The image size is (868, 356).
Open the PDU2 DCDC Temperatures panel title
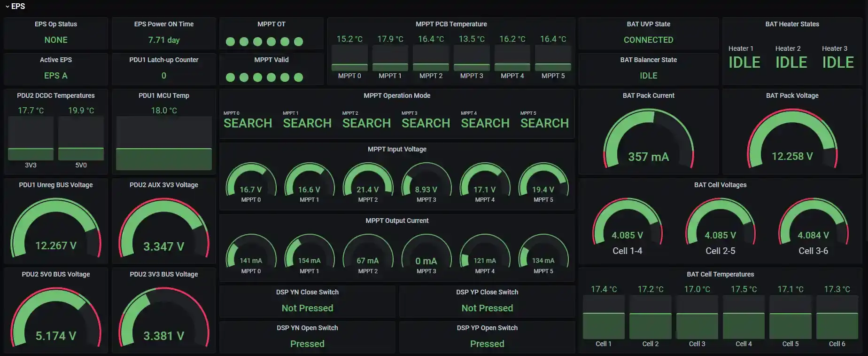pos(56,95)
